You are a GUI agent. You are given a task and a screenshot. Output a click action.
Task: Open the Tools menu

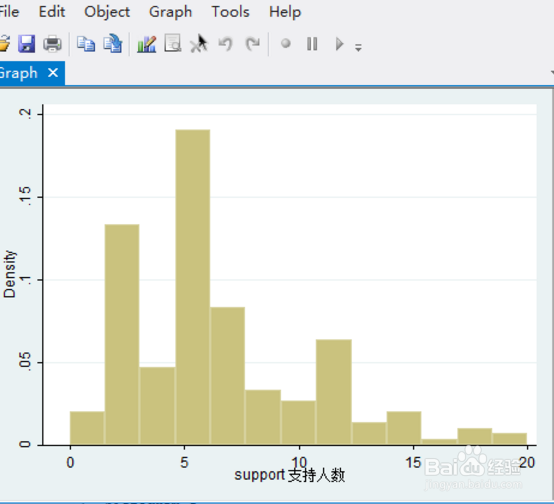[x=230, y=12]
